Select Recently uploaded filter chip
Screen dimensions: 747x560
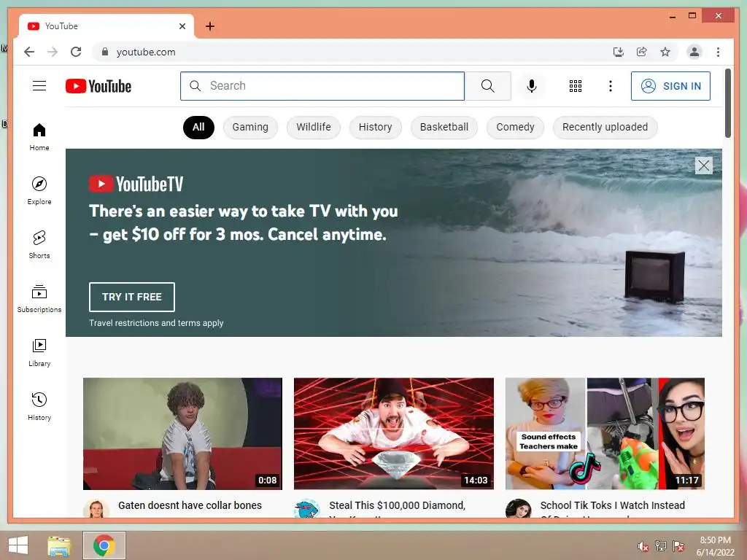[x=605, y=127]
